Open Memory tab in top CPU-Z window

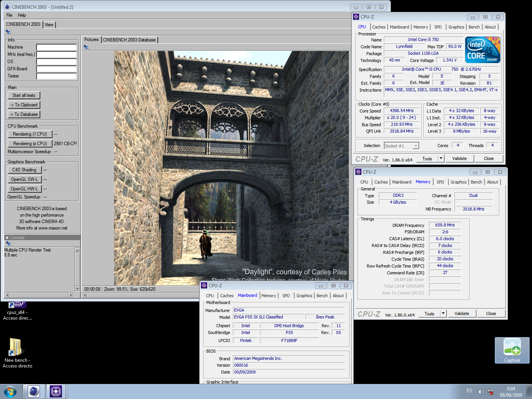tap(421, 27)
